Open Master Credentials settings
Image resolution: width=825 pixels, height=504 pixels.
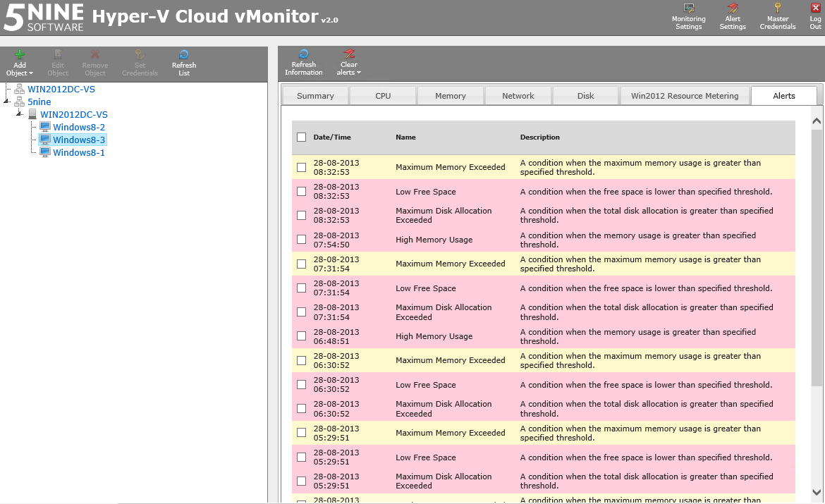point(777,17)
